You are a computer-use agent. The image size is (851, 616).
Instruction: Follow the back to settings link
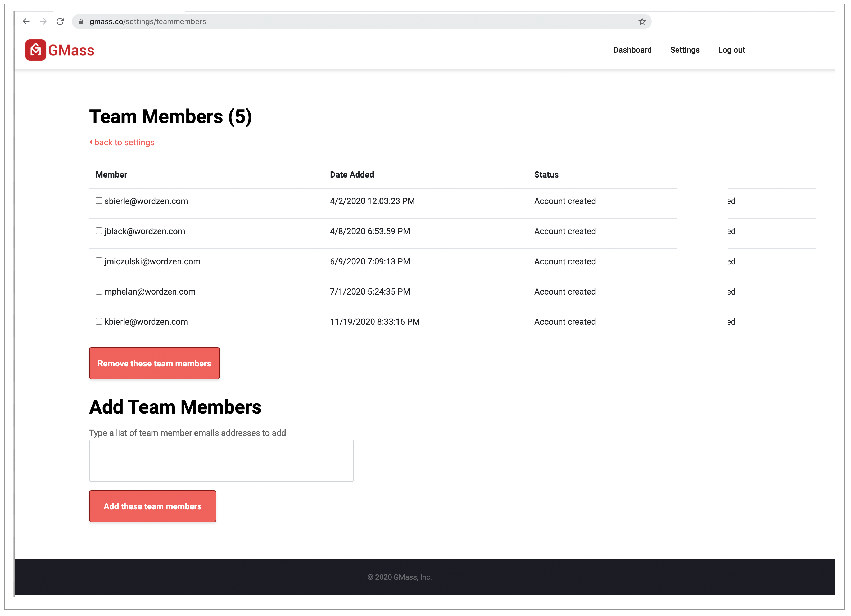(124, 143)
